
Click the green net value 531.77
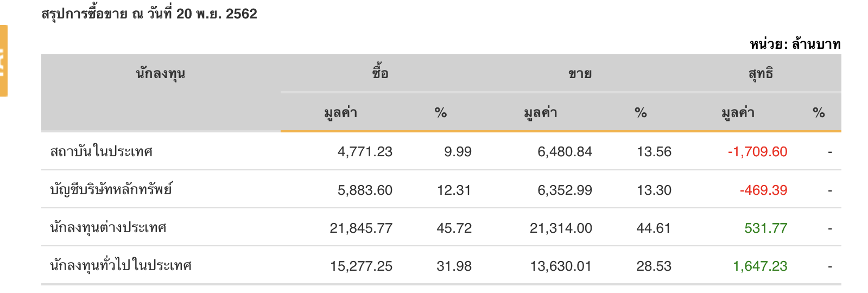point(765,228)
